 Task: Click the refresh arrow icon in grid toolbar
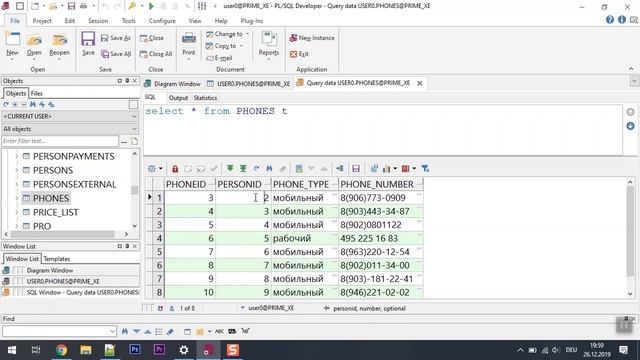pyautogui.click(x=256, y=169)
